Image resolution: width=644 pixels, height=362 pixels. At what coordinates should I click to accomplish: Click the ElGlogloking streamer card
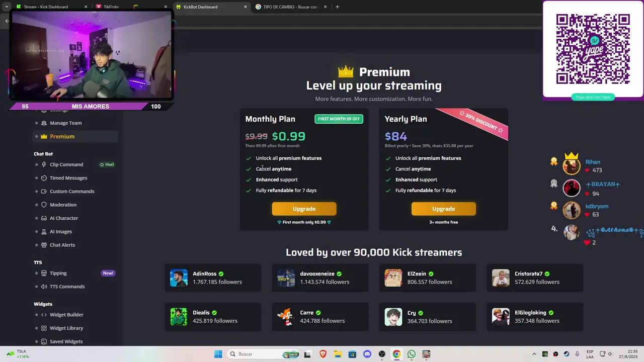pos(535,317)
